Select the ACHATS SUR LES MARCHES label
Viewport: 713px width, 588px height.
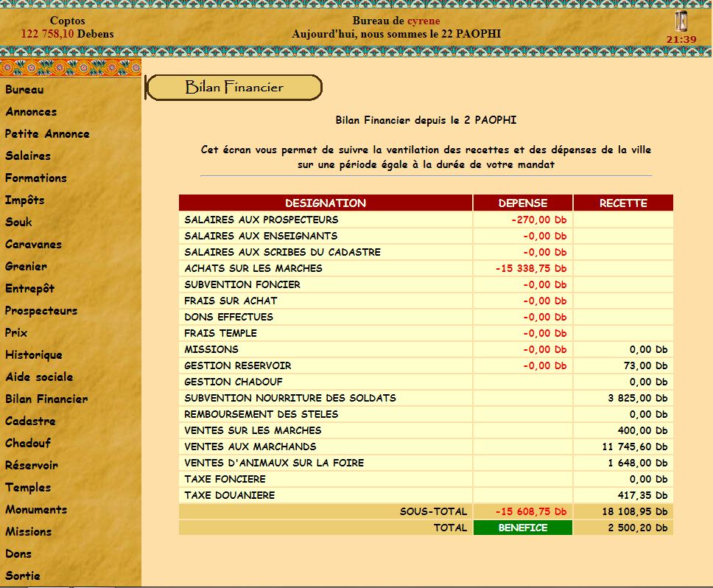pyautogui.click(x=253, y=268)
